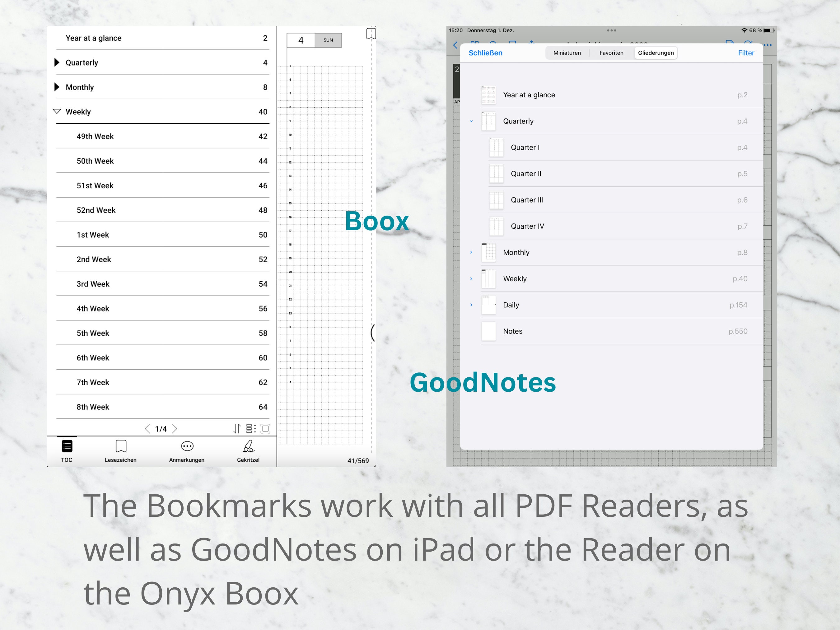Switch to the Lesezeichen tab
The width and height of the screenshot is (840, 630).
121,451
